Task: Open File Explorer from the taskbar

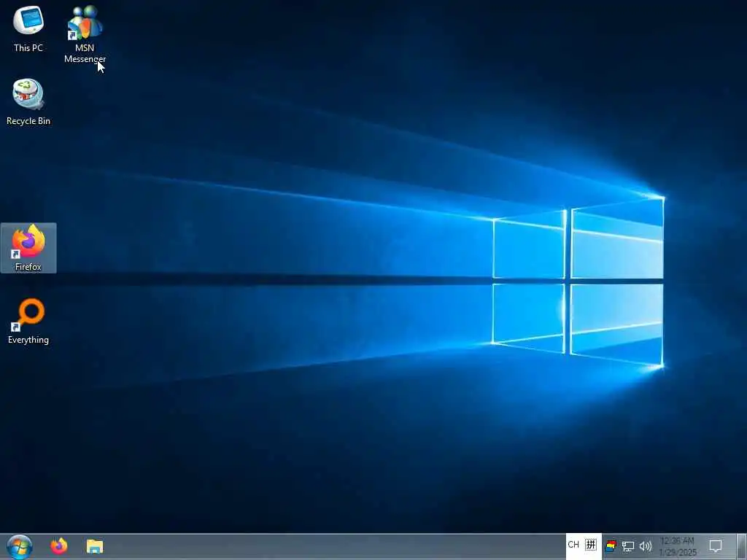Action: click(x=95, y=546)
